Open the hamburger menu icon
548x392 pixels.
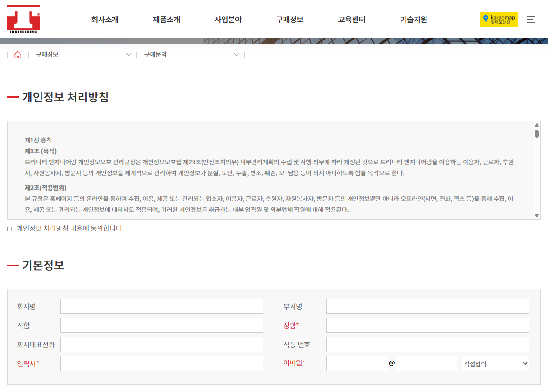531,20
